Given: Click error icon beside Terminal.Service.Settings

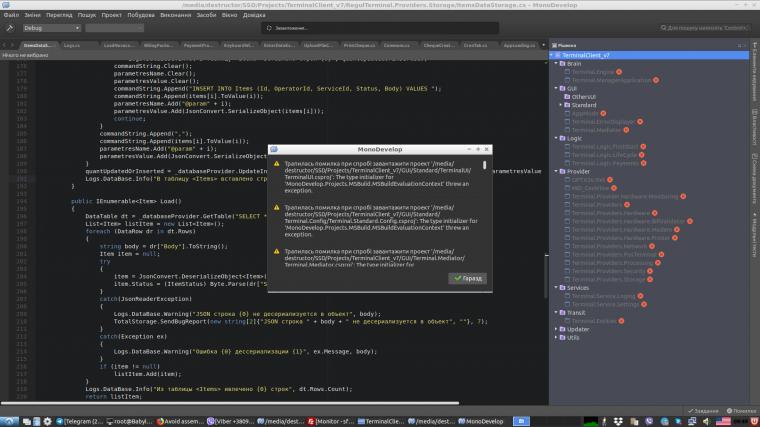Looking at the screenshot, I should click(644, 304).
